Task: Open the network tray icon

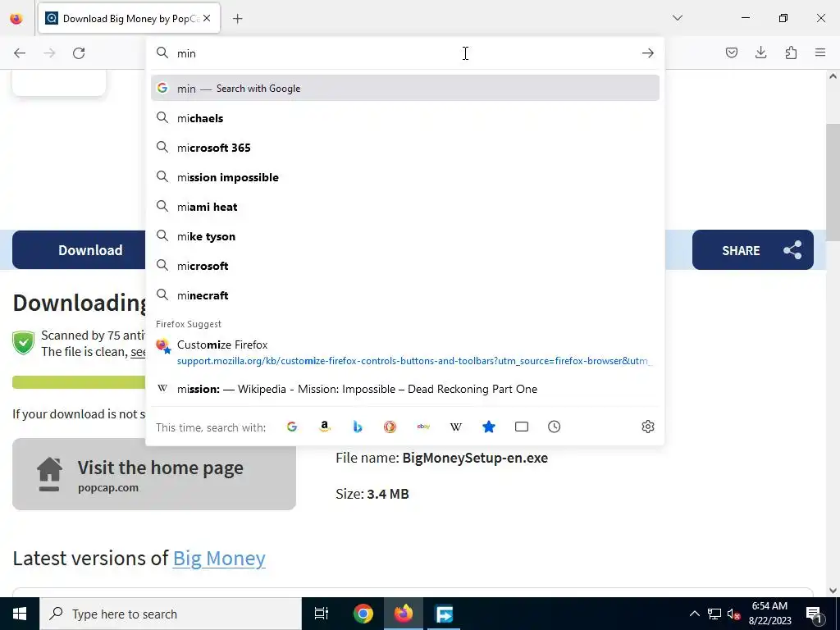Action: click(x=714, y=614)
